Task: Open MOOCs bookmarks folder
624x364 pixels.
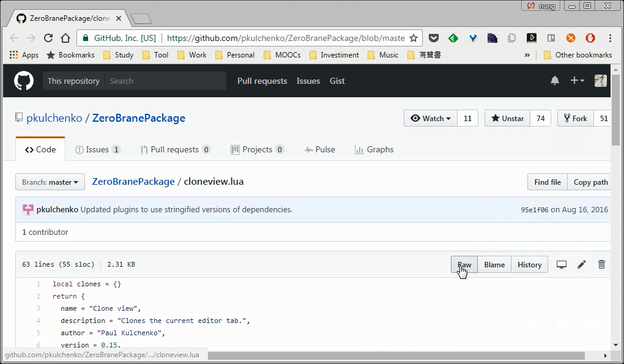Action: [x=282, y=55]
